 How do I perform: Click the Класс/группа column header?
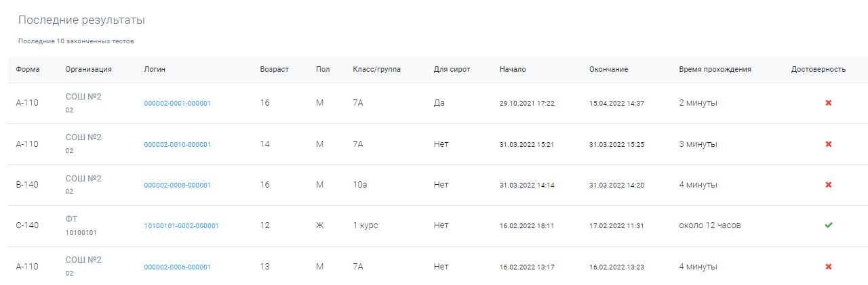pos(376,69)
